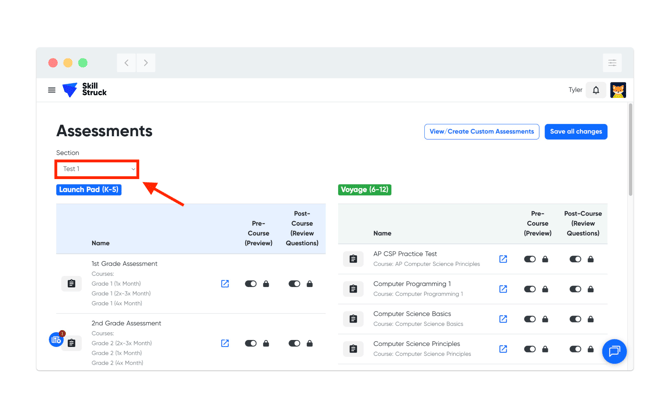The height and width of the screenshot is (418, 670).
Task: Open AP CSP Practice Test link icon
Action: 503,259
